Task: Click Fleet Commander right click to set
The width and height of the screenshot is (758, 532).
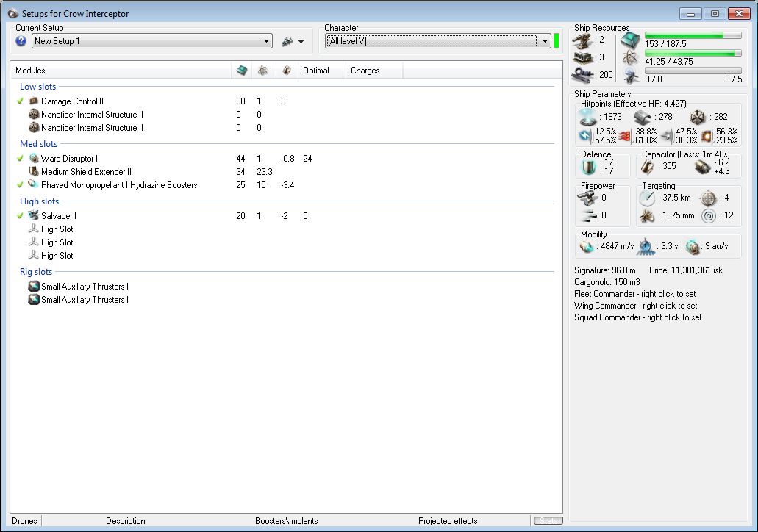Action: (x=634, y=294)
